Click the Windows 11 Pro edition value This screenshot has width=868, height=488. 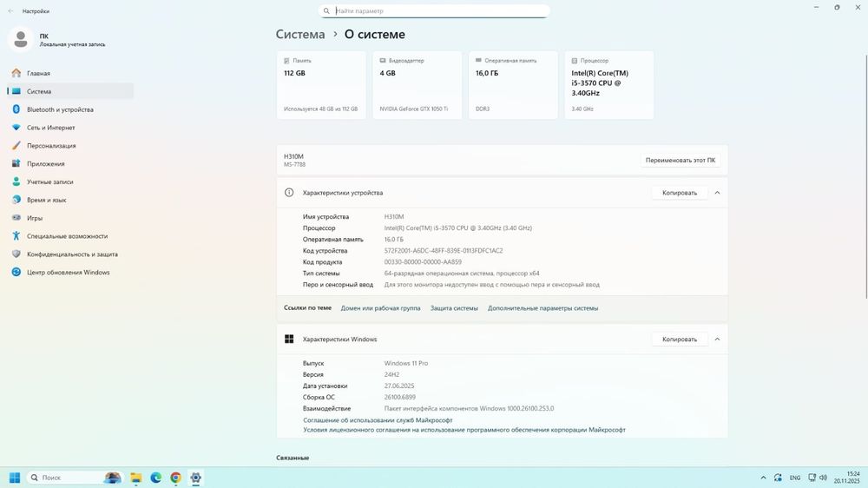pyautogui.click(x=405, y=363)
